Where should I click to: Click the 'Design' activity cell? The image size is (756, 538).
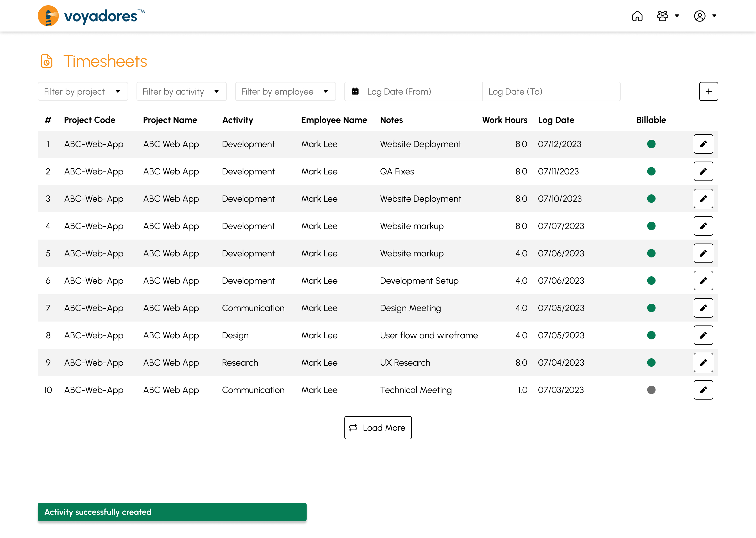(235, 335)
